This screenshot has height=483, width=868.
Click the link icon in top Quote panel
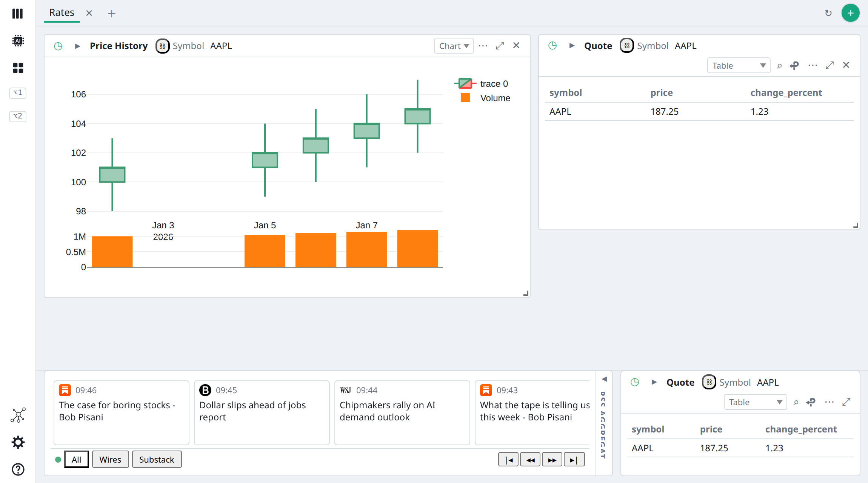tap(794, 66)
